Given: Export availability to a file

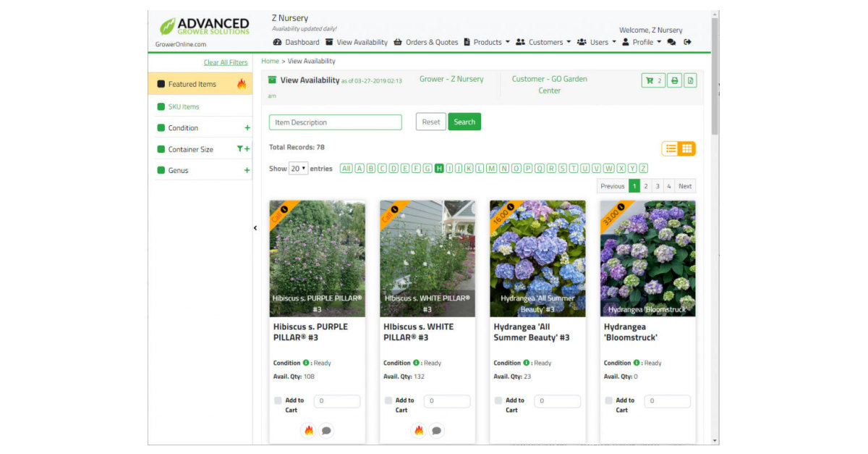Looking at the screenshot, I should point(690,80).
